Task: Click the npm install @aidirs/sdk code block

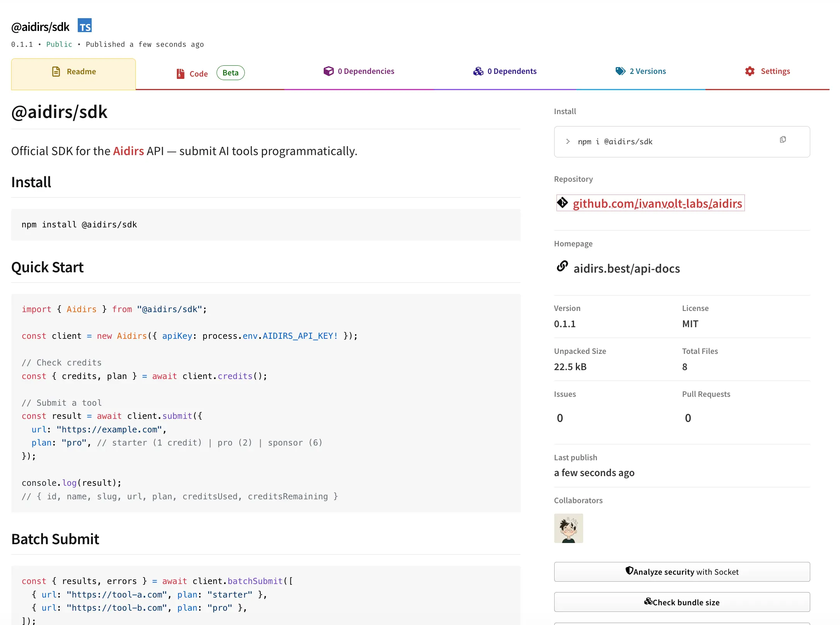Action: point(266,225)
